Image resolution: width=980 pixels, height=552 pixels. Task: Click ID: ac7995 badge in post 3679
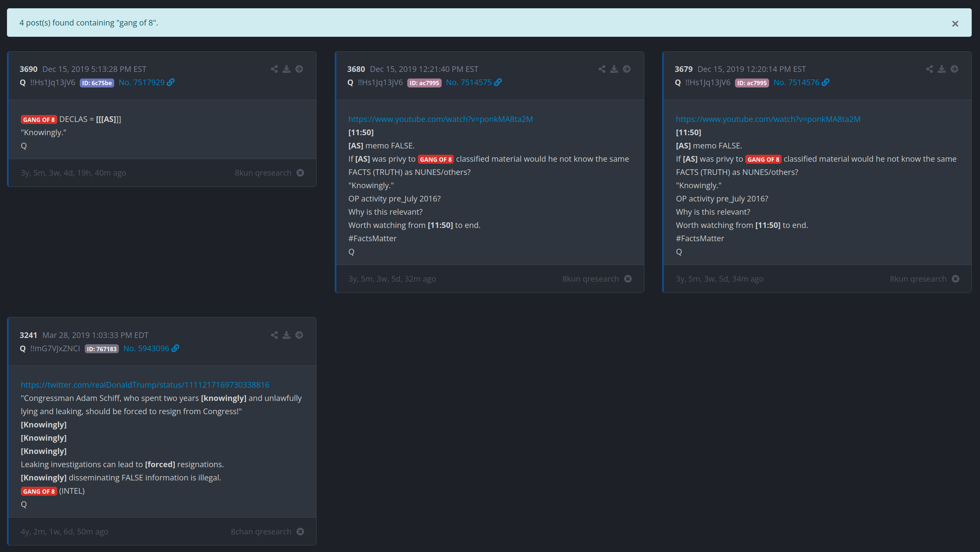pos(752,83)
